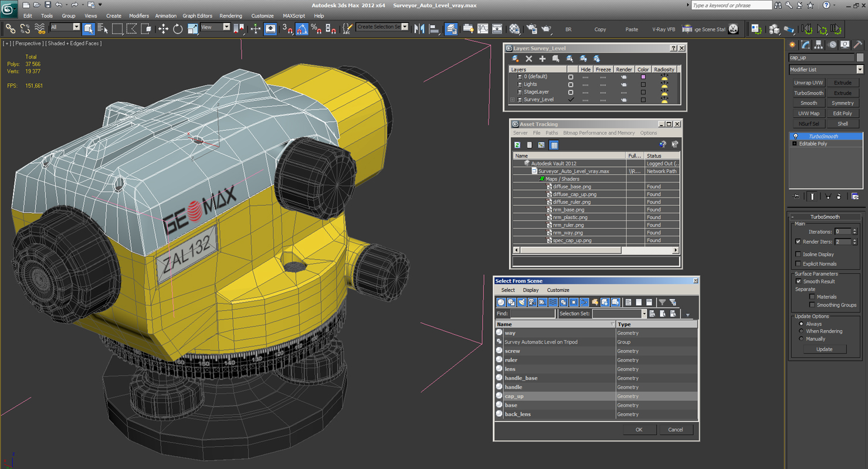Open Paths menu in Asset Tracking
Screen dimensions: 868x469
[x=552, y=133]
